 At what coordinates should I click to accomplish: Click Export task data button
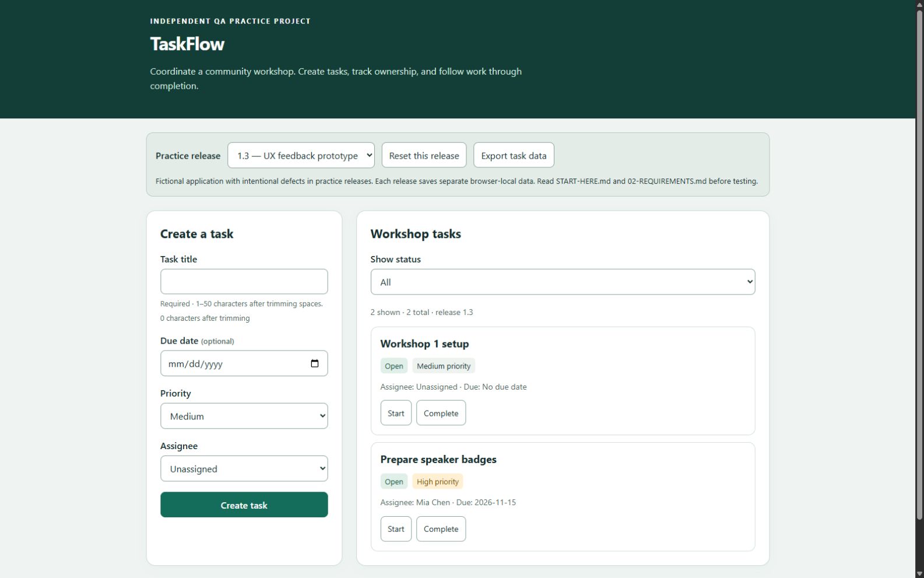click(x=514, y=155)
